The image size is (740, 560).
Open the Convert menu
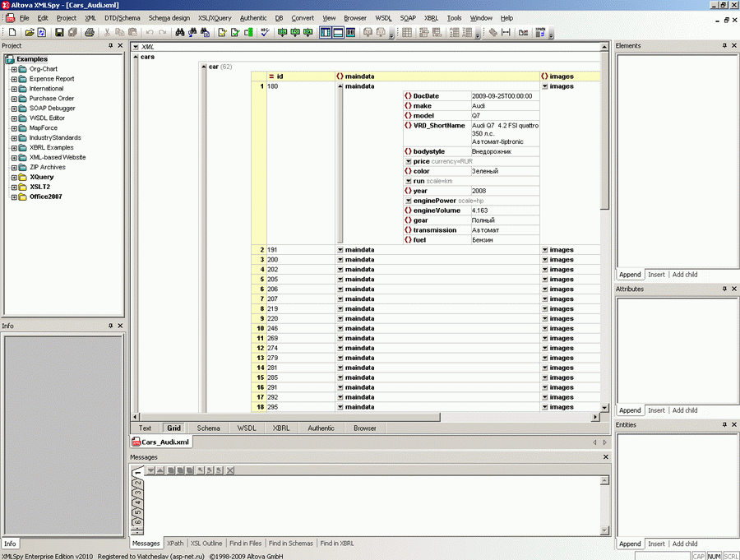point(303,18)
